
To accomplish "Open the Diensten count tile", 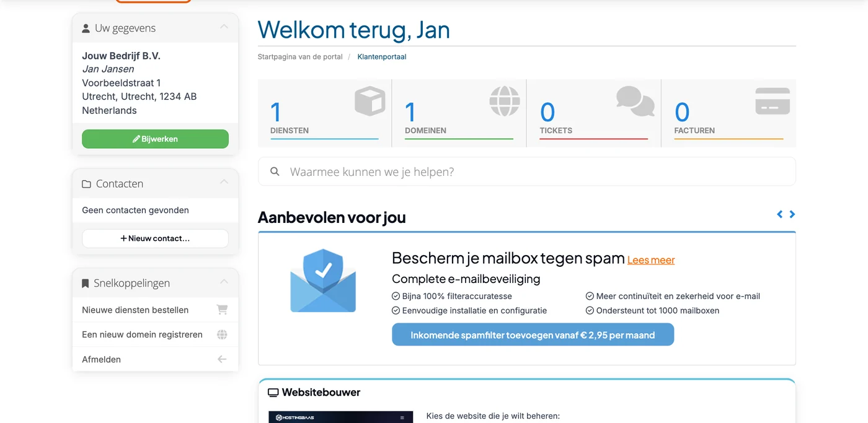I will [325, 113].
